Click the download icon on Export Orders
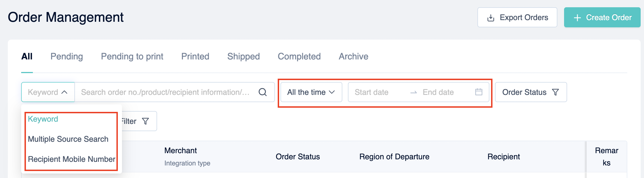 491,18
